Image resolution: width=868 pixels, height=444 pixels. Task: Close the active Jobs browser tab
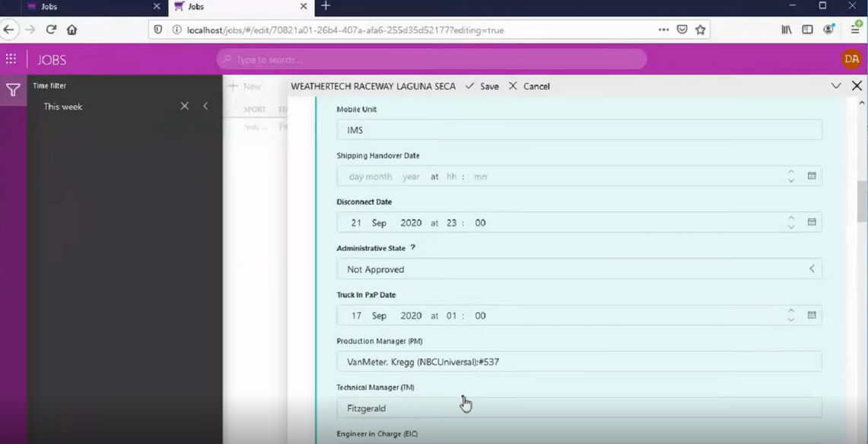coord(304,7)
